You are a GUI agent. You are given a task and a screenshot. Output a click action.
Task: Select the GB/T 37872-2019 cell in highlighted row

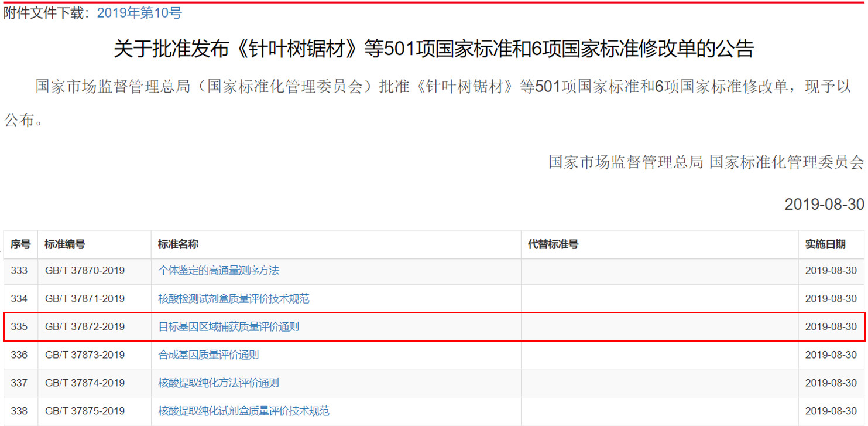tap(85, 327)
